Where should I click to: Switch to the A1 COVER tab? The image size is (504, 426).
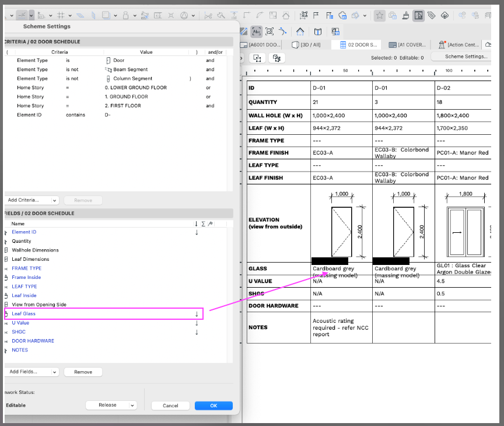[x=408, y=44]
